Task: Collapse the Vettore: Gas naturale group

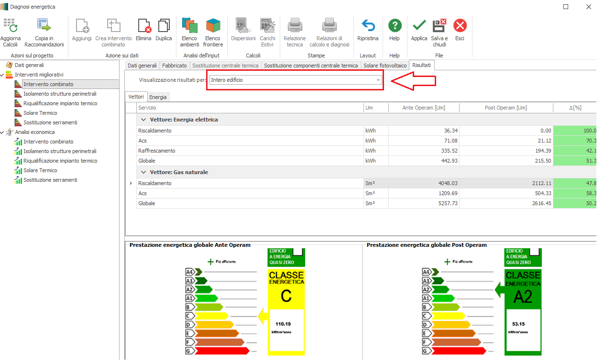Action: coord(143,172)
